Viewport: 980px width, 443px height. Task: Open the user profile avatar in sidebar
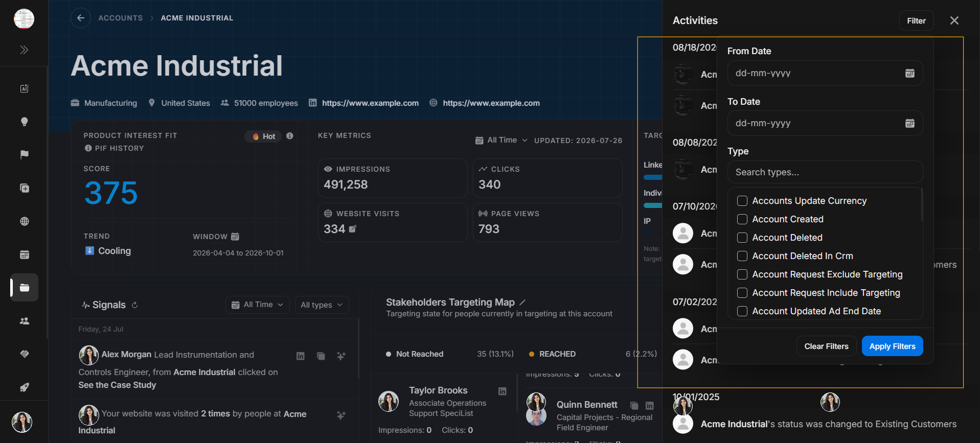click(22, 422)
